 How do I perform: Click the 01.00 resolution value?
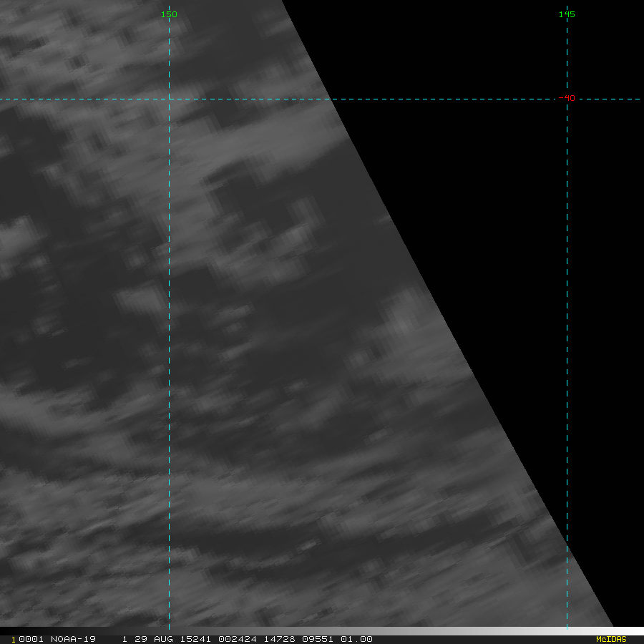point(356,639)
